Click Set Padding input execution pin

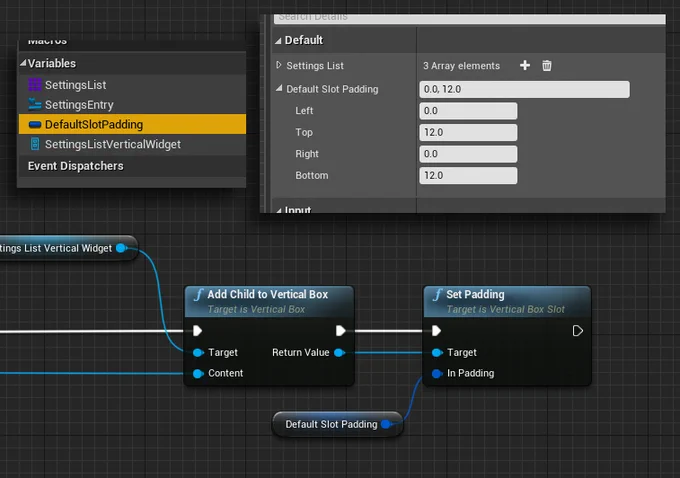coord(436,331)
